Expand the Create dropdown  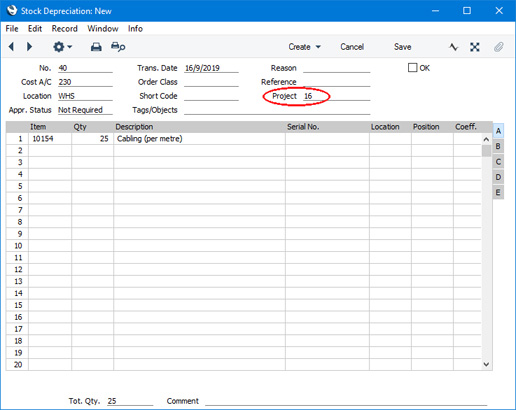304,47
